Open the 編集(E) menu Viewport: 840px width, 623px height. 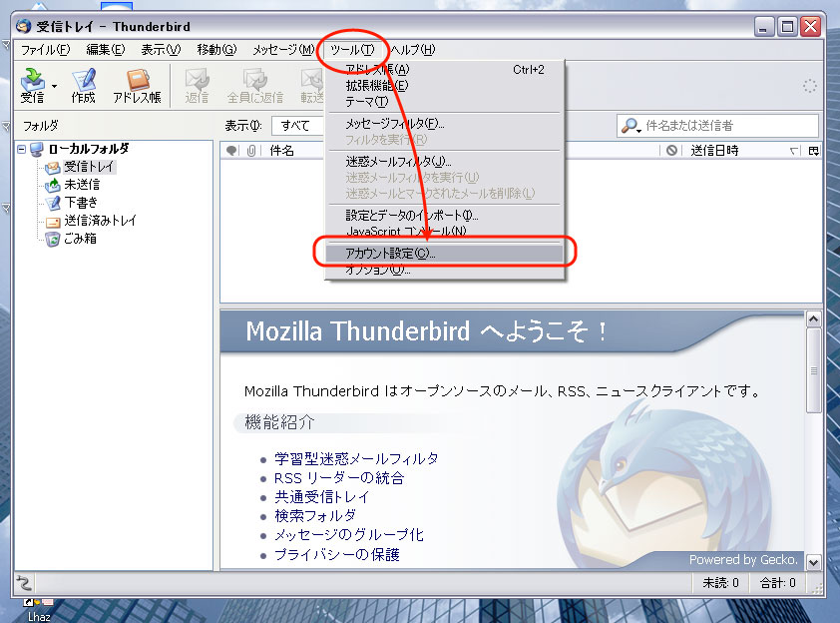[106, 50]
